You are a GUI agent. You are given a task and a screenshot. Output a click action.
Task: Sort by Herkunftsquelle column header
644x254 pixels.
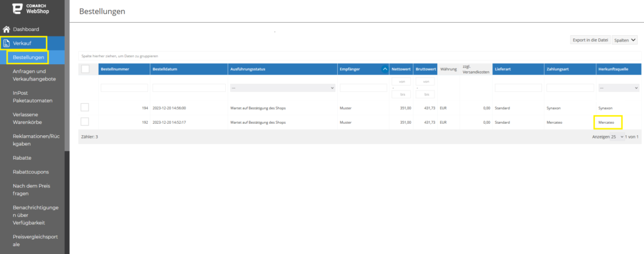pyautogui.click(x=619, y=69)
